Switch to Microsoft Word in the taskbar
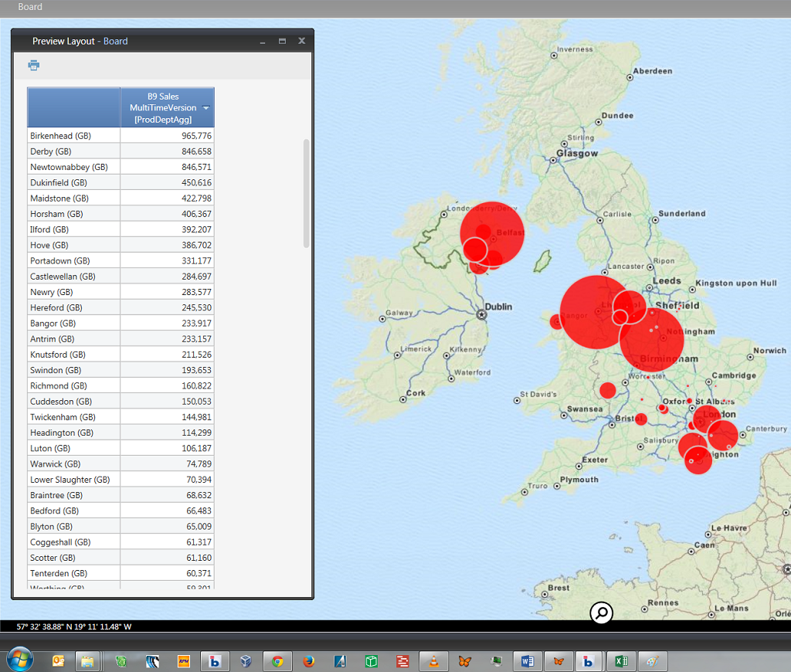The height and width of the screenshot is (672, 791). pyautogui.click(x=528, y=661)
